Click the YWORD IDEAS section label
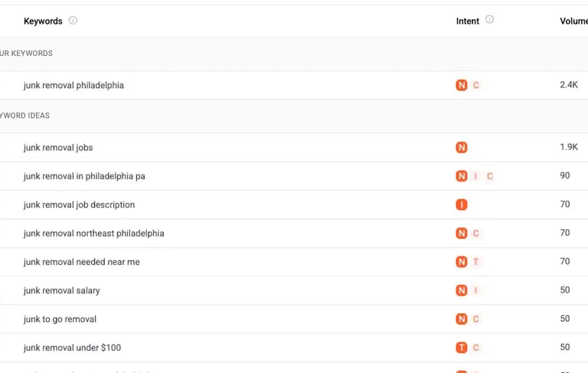 coord(24,116)
